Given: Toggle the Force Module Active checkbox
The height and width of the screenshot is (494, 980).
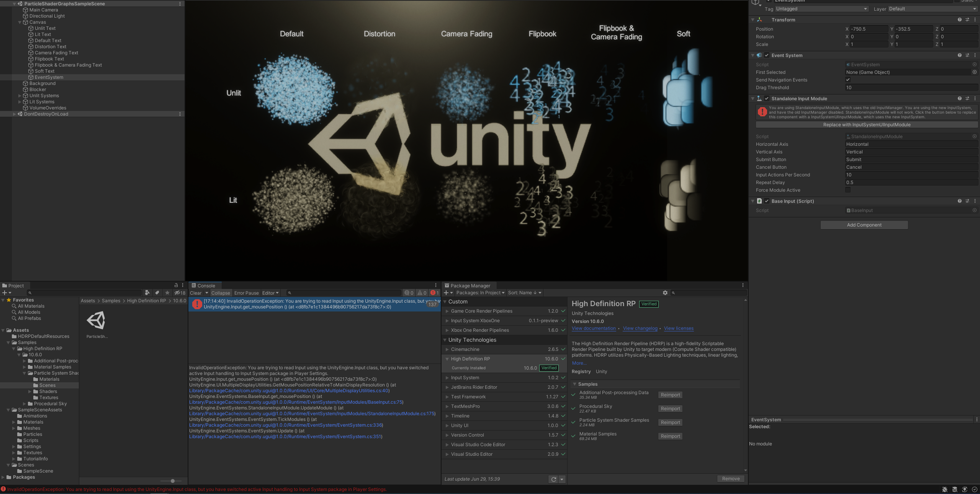Looking at the screenshot, I should [x=849, y=190].
